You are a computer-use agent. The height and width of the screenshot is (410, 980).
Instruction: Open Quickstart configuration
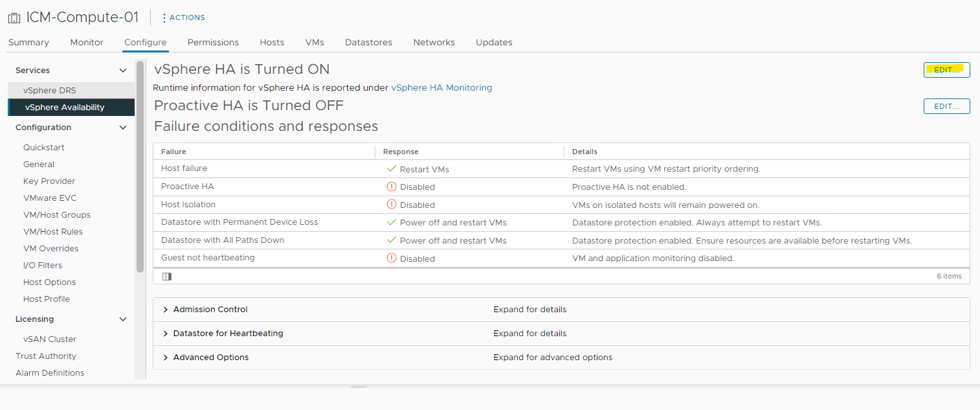[x=44, y=147]
